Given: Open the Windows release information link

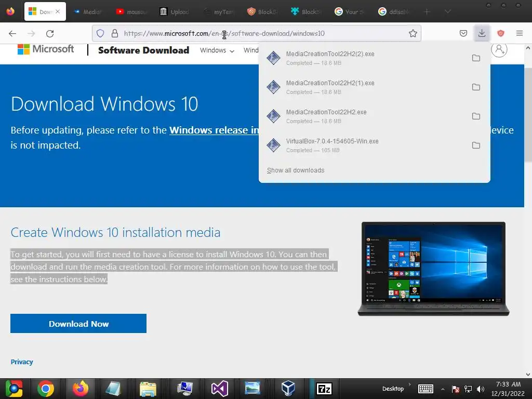Looking at the screenshot, I should coord(214,130).
